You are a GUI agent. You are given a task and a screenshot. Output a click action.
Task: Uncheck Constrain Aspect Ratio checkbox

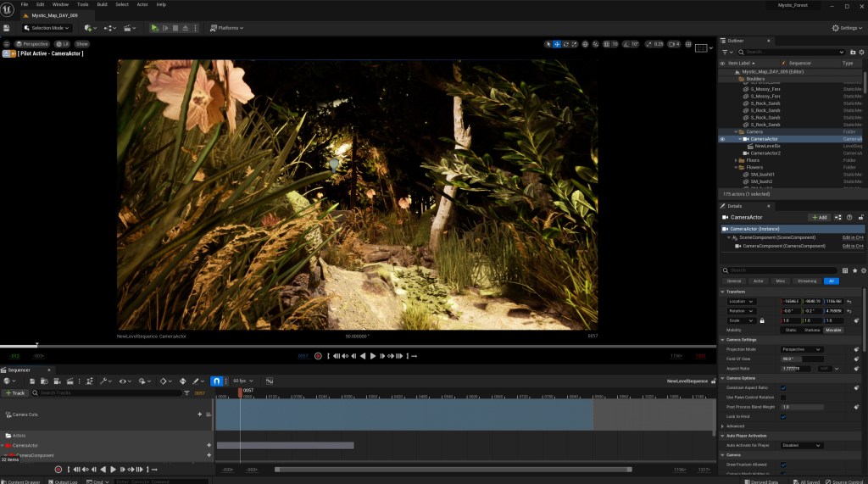(x=782, y=387)
